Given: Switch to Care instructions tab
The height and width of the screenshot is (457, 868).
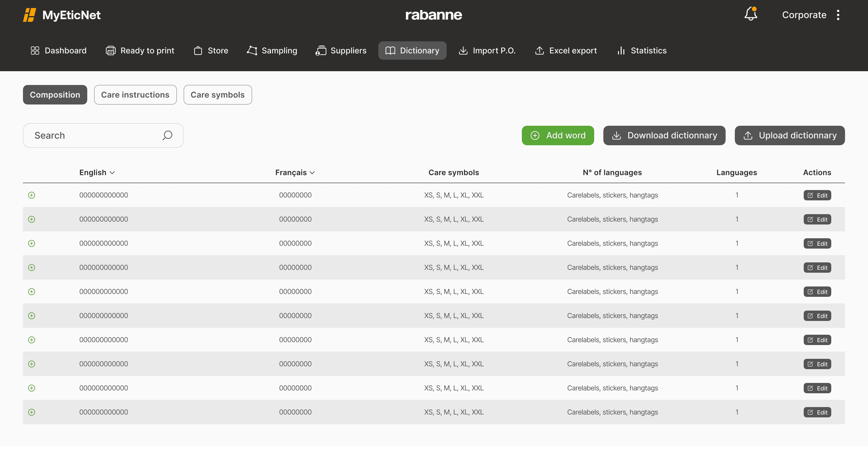Looking at the screenshot, I should 135,95.
